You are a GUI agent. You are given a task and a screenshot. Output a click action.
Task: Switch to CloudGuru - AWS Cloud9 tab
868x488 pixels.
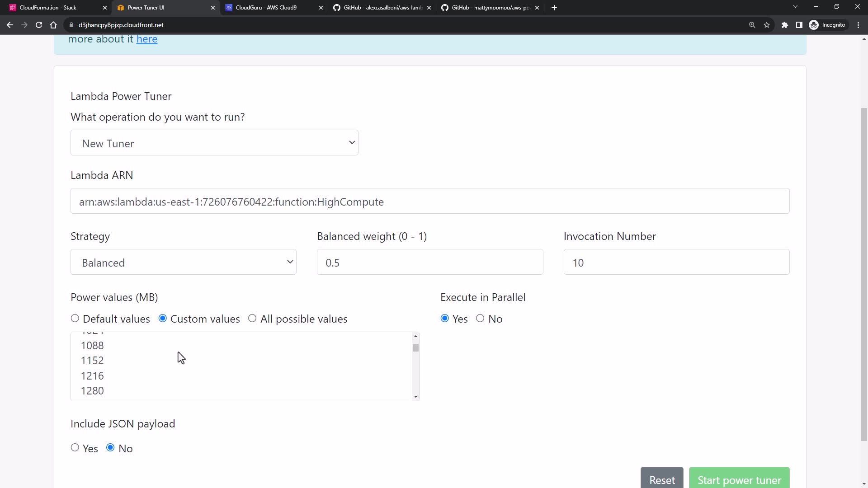pyautogui.click(x=266, y=8)
